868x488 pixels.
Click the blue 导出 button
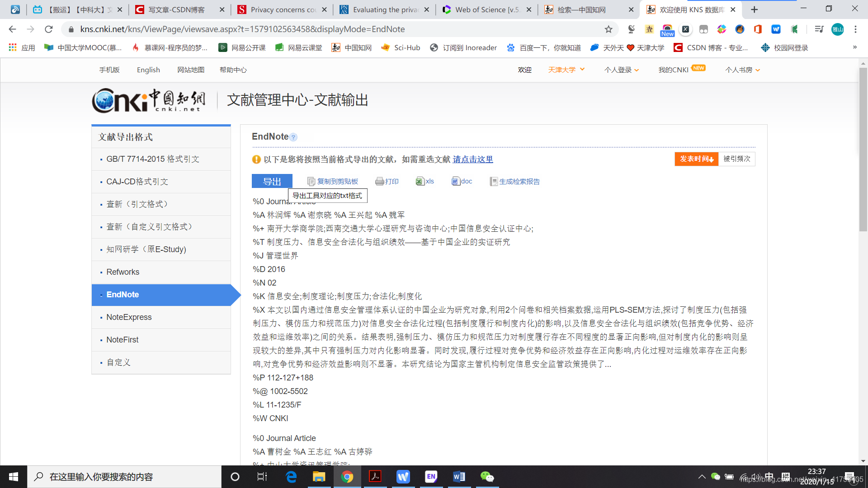(x=272, y=181)
